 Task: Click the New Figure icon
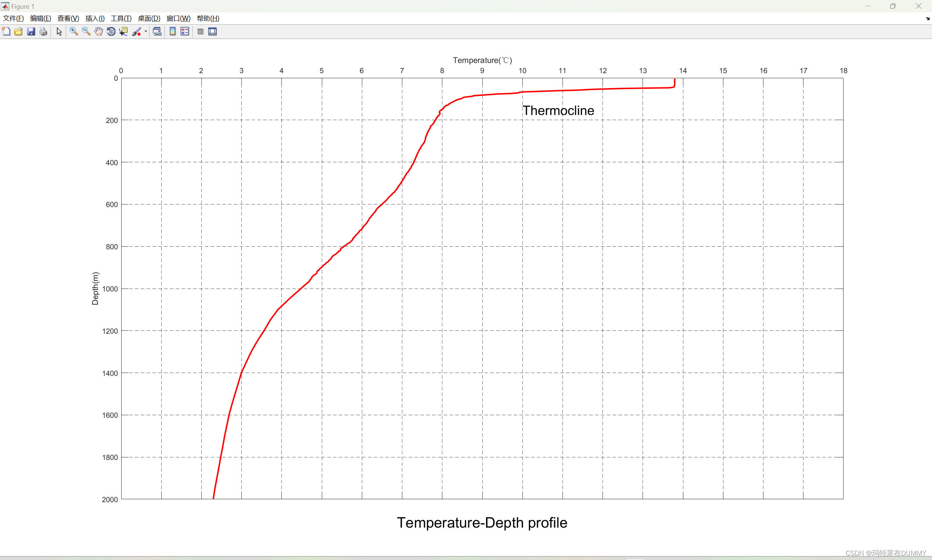click(7, 32)
